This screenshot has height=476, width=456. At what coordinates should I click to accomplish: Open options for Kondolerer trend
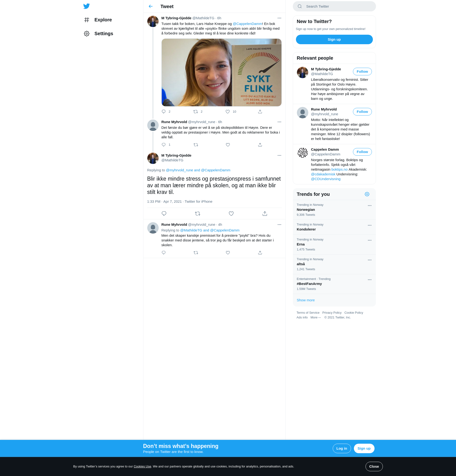pyautogui.click(x=369, y=225)
